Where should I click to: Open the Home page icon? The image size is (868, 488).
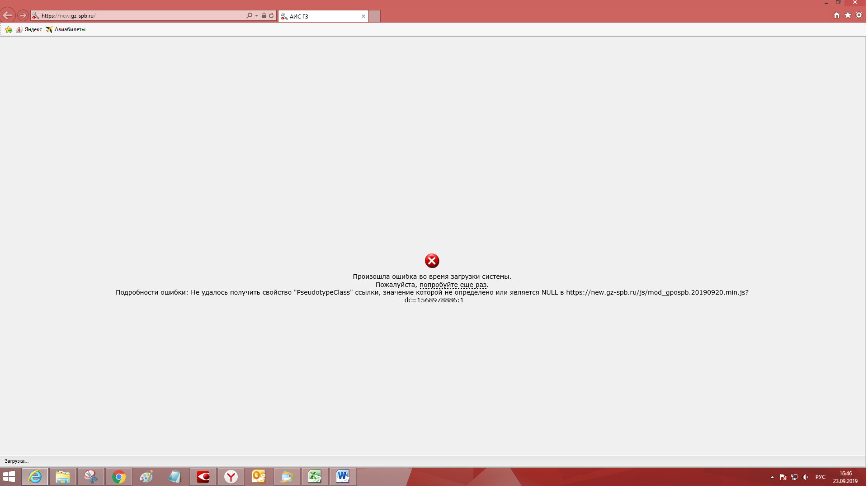[837, 15]
